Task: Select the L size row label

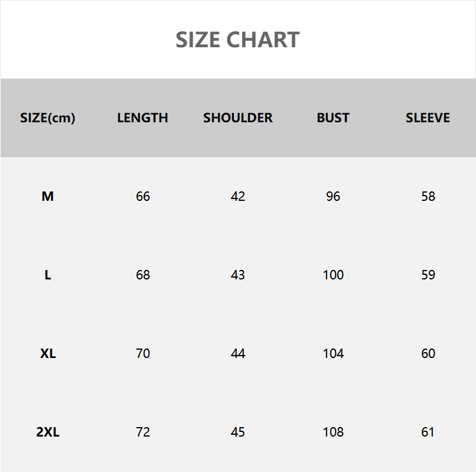Action: point(48,275)
